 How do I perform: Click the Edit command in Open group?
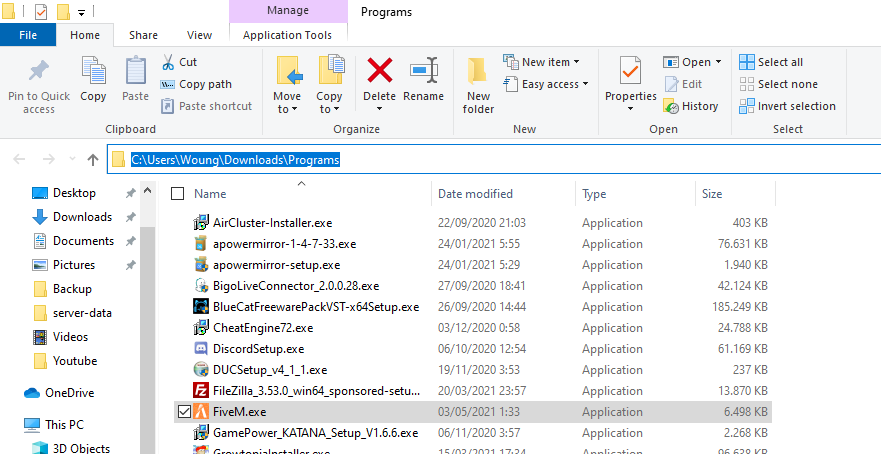coord(683,84)
